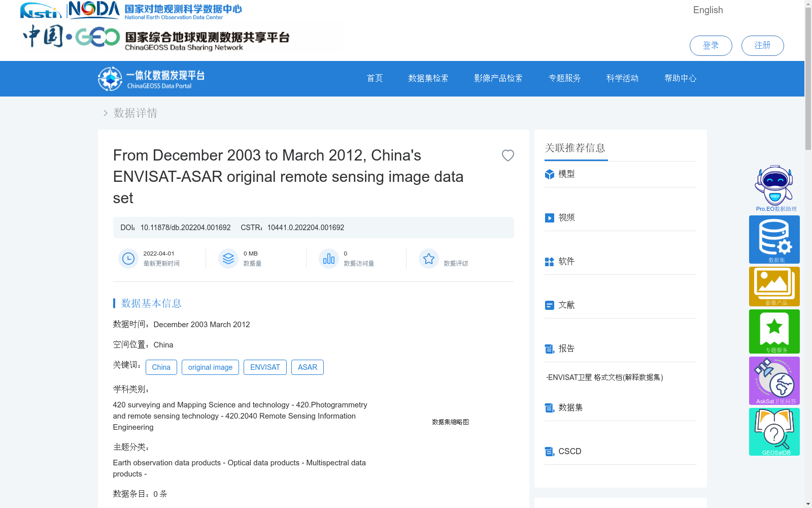812x508 pixels.
Task: Click the play icon beside 视频
Action: pos(550,218)
